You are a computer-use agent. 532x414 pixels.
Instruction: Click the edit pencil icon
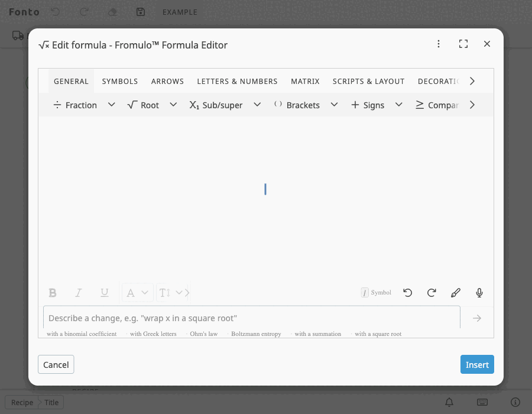(x=455, y=292)
